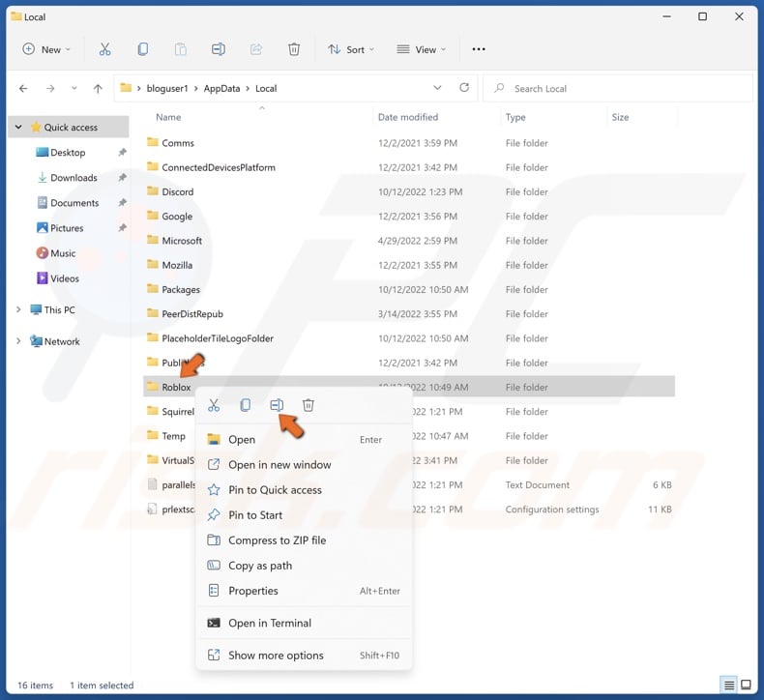764x700 pixels.
Task: Click the Back navigation arrow
Action: pyautogui.click(x=23, y=88)
